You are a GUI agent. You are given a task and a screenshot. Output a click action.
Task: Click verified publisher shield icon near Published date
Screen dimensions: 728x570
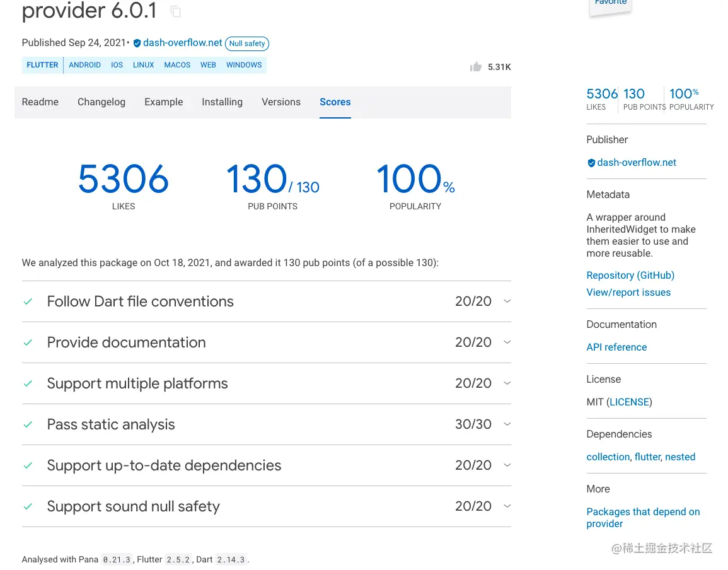tap(137, 44)
